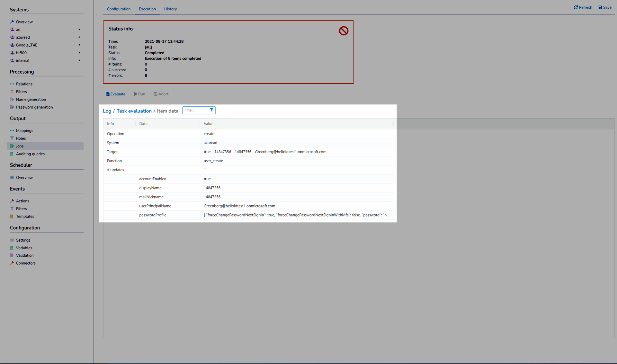Click the filter funnel icon in Log
The height and width of the screenshot is (364, 617).
click(x=211, y=110)
